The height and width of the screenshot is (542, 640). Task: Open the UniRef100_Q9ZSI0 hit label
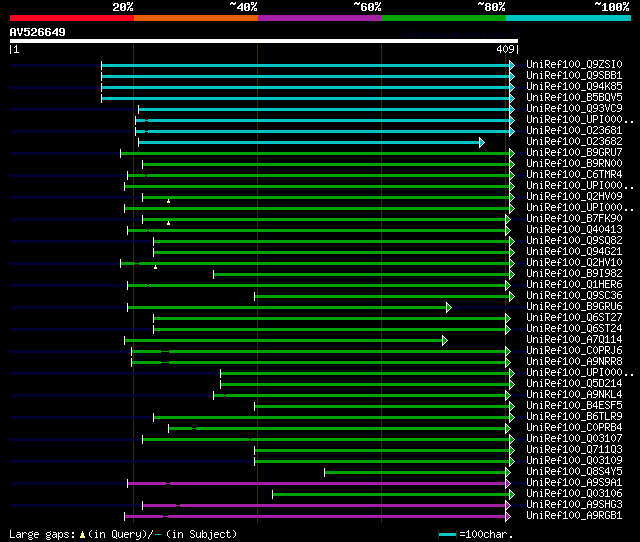574,64
